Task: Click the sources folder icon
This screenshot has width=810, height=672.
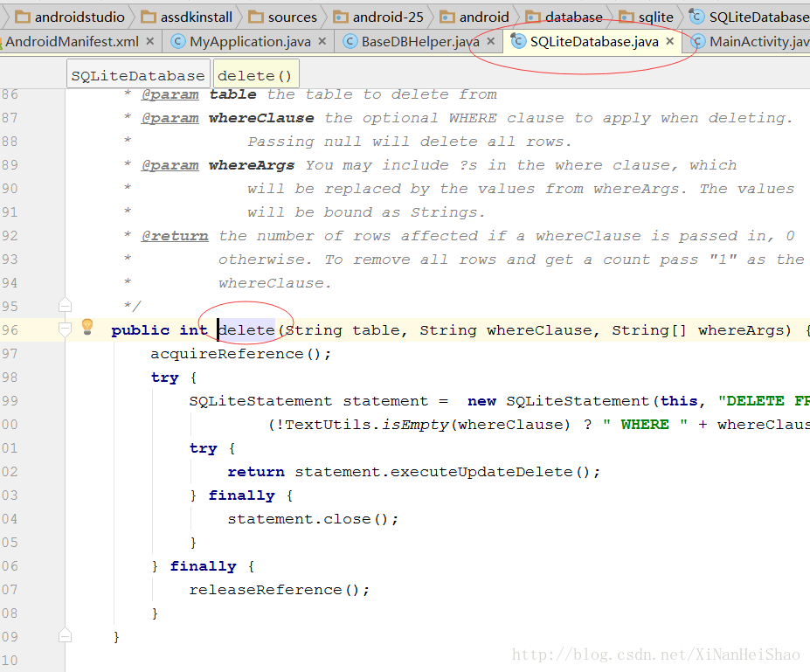Action: 256,17
